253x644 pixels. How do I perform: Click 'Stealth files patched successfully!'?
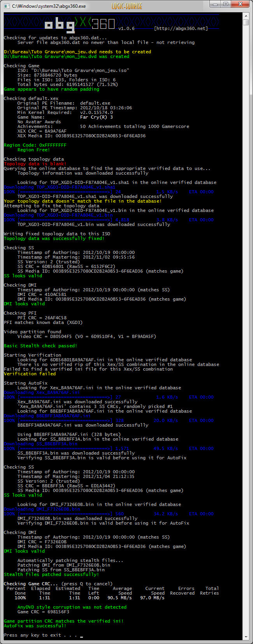tap(51, 574)
